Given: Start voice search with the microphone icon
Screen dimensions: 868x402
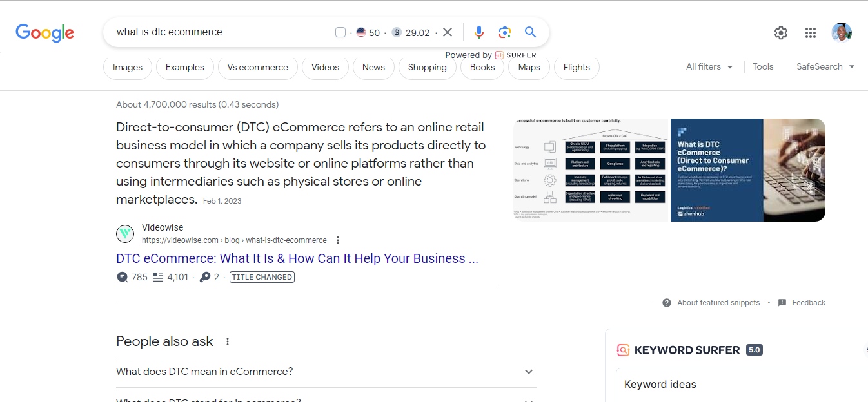Looking at the screenshot, I should 478,32.
